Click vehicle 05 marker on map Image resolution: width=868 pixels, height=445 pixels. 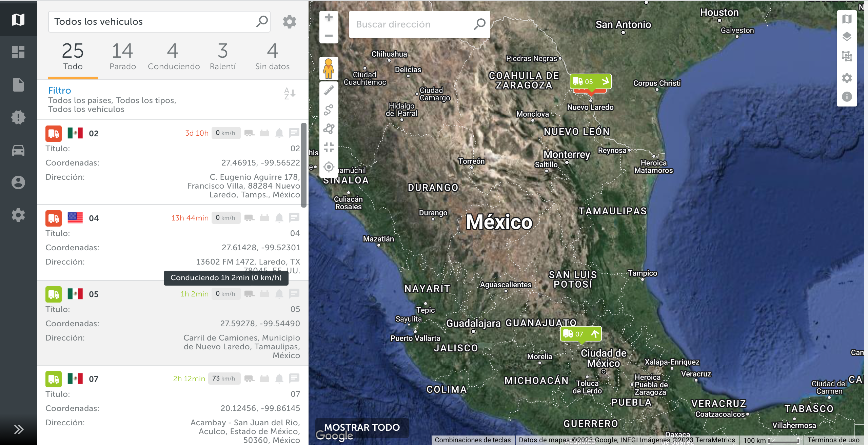pos(591,82)
